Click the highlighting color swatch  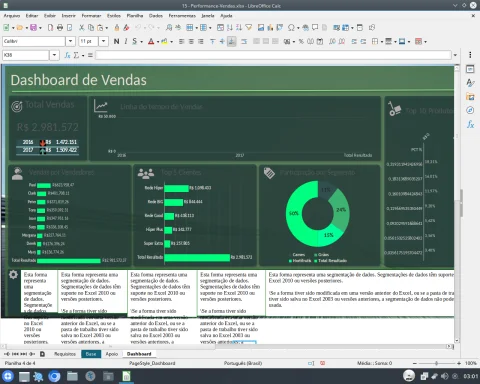click(164, 41)
